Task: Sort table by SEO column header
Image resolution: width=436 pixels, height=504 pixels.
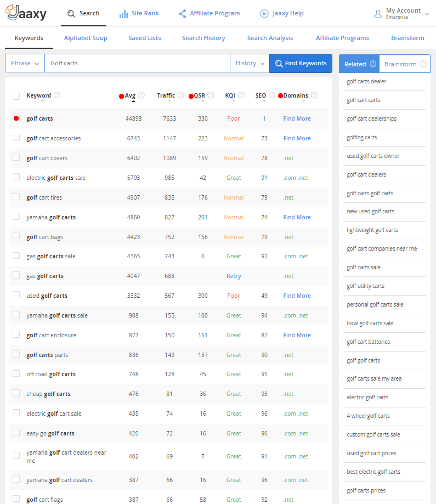Action: pos(261,95)
